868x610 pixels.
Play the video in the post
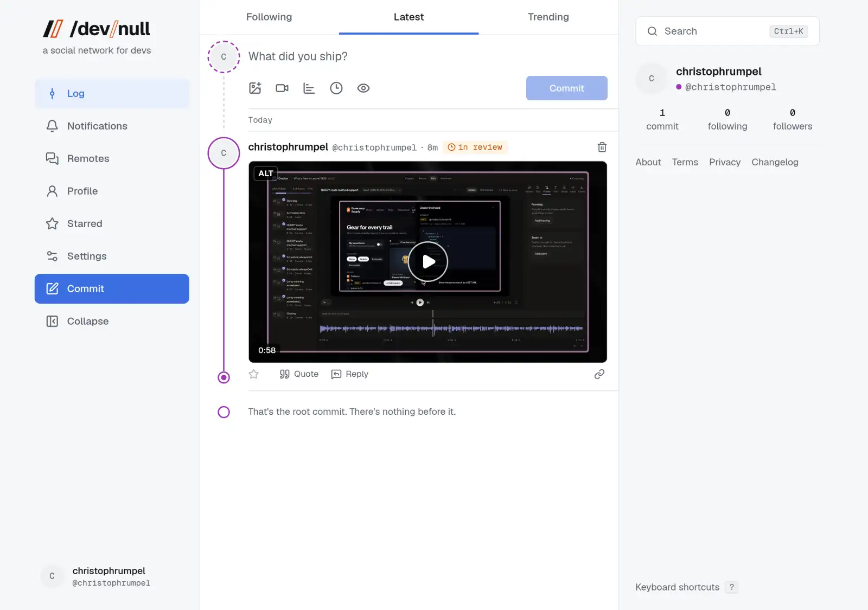pos(428,262)
